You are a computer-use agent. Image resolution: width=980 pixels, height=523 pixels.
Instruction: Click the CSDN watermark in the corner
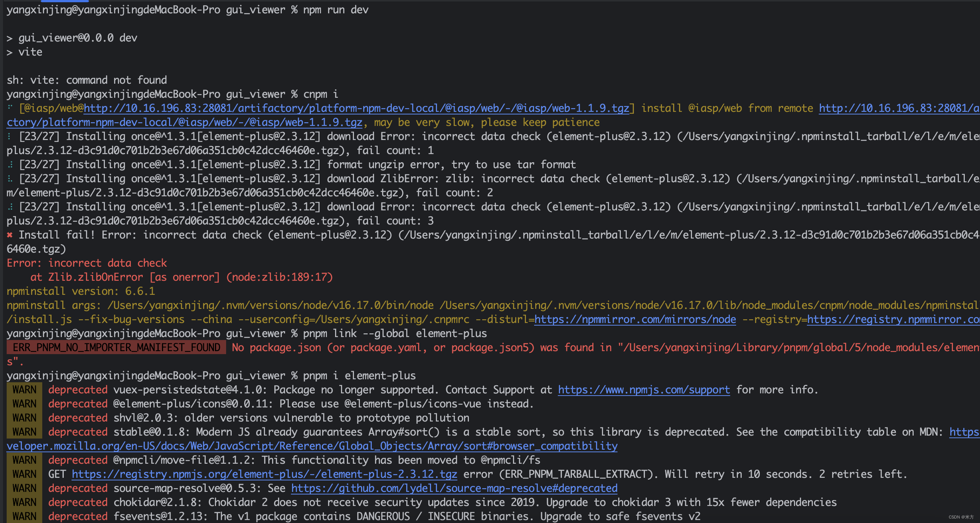pos(961,517)
